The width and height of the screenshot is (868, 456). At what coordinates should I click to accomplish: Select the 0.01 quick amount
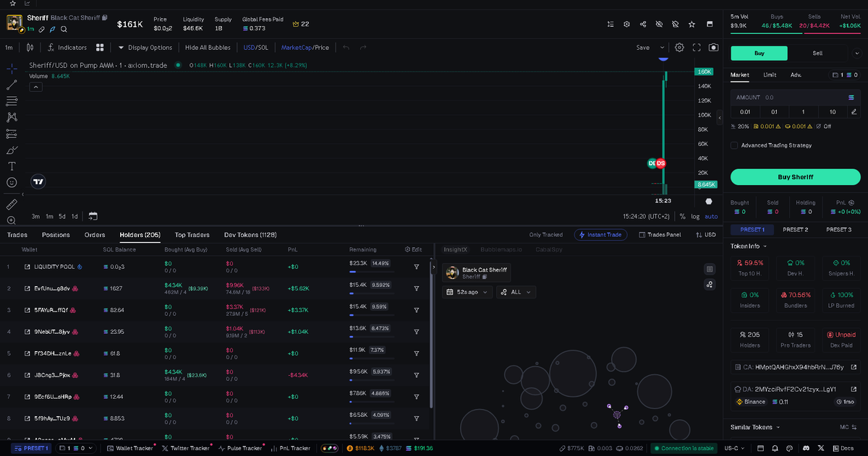[x=745, y=112]
